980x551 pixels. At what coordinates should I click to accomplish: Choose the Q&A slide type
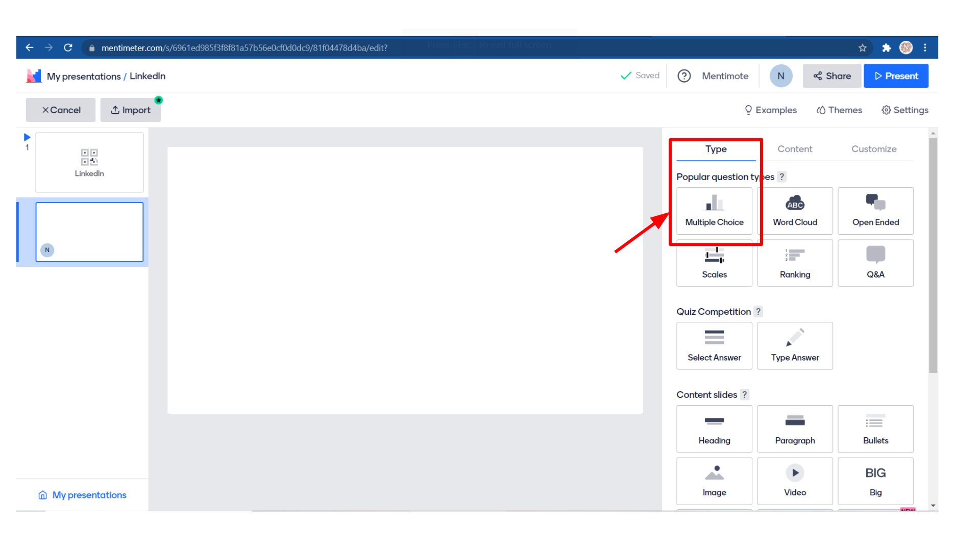[875, 263]
